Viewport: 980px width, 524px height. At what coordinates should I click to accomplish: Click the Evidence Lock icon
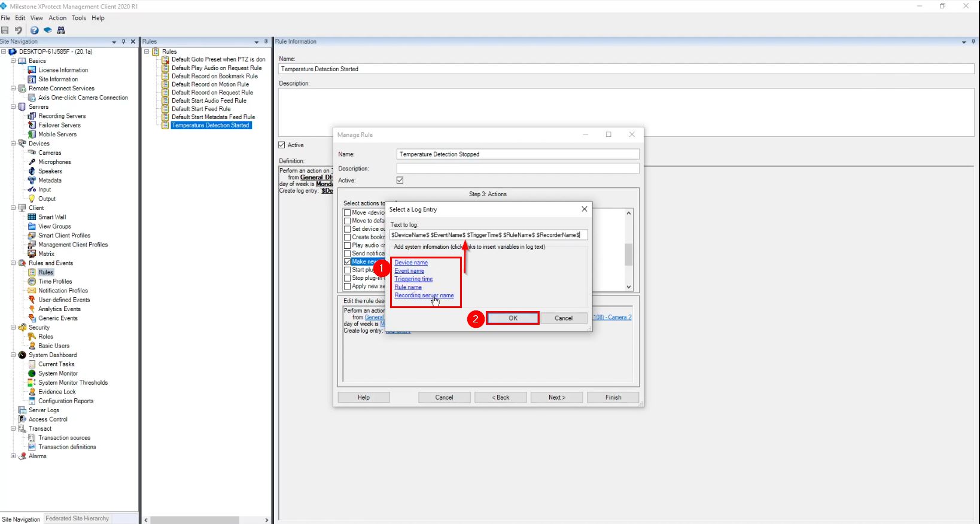(x=32, y=392)
